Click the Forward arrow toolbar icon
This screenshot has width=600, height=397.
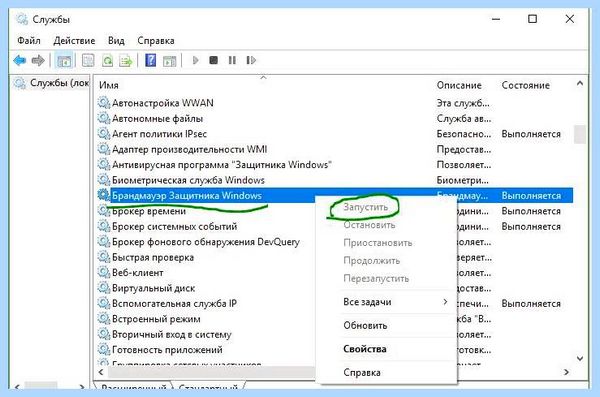38,60
